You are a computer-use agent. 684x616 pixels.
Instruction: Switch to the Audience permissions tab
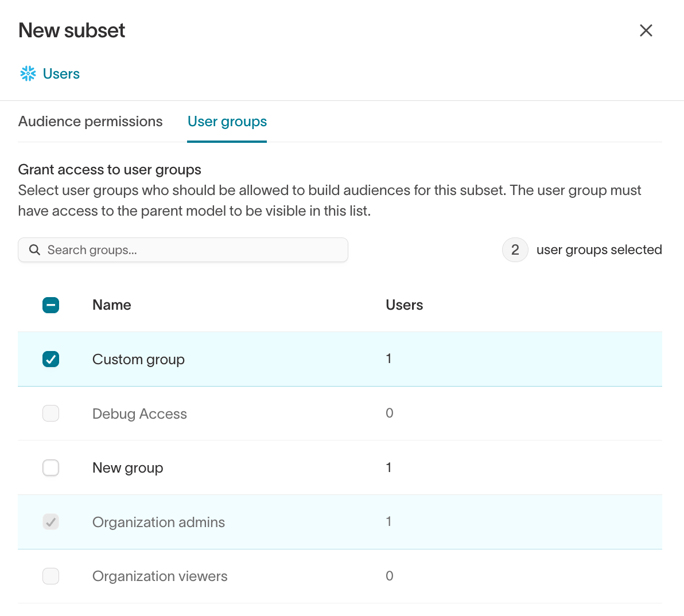[x=90, y=121]
